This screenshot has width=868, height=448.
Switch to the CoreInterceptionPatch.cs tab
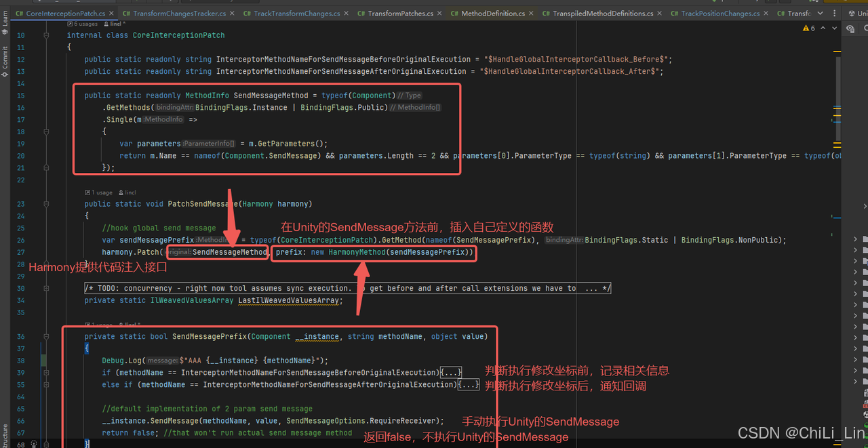pyautogui.click(x=66, y=14)
